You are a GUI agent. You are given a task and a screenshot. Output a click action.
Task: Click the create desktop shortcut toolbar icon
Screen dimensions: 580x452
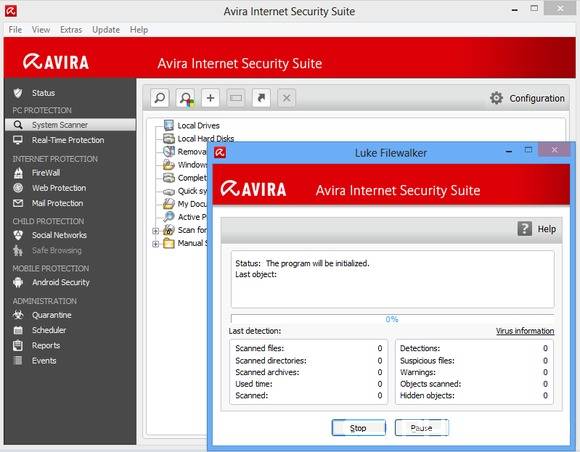click(x=261, y=98)
